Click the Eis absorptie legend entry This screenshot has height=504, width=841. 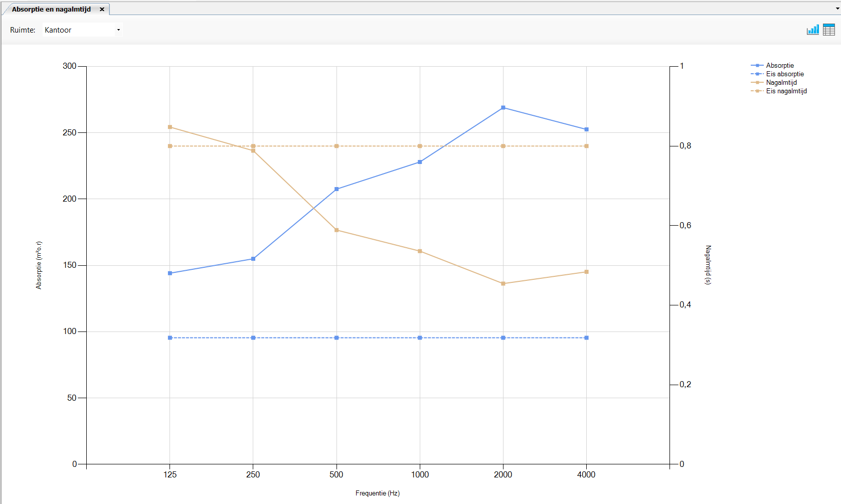[x=784, y=74]
